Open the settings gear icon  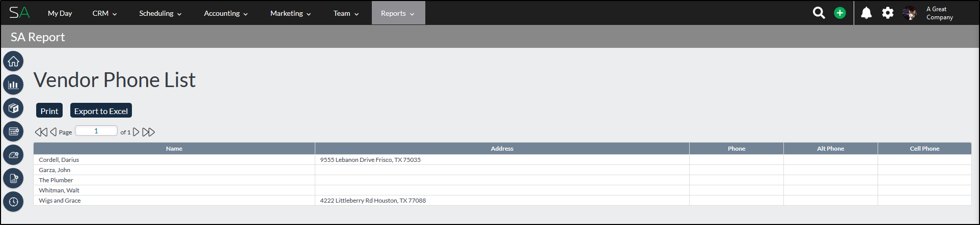tap(888, 13)
